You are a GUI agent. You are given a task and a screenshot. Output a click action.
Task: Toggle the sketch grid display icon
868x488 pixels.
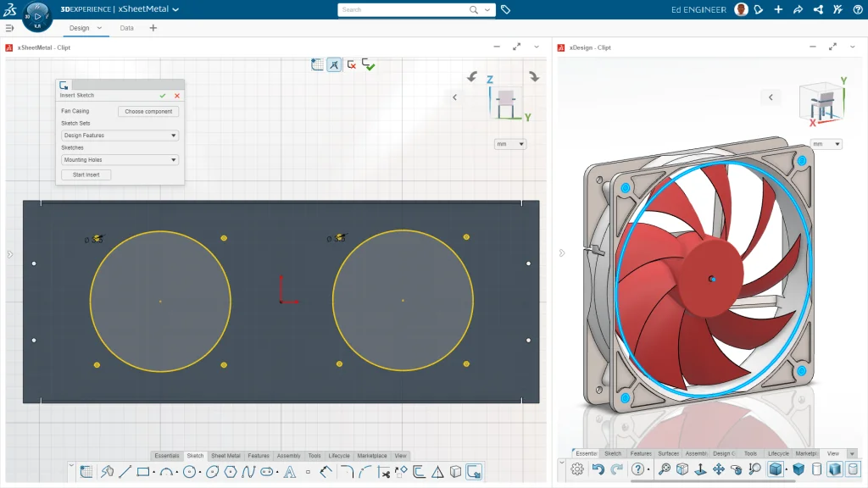point(317,64)
